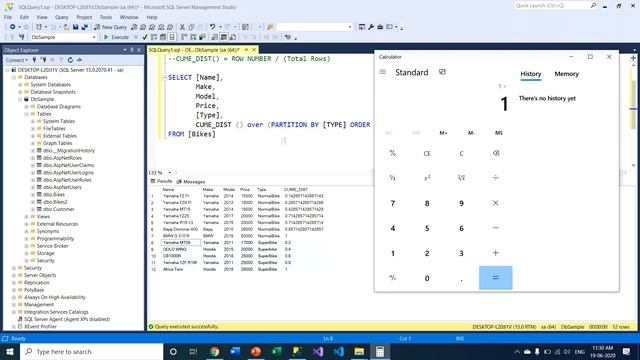640x360 pixels.
Task: Open Google Chrome from the taskbar
Action: point(215,351)
